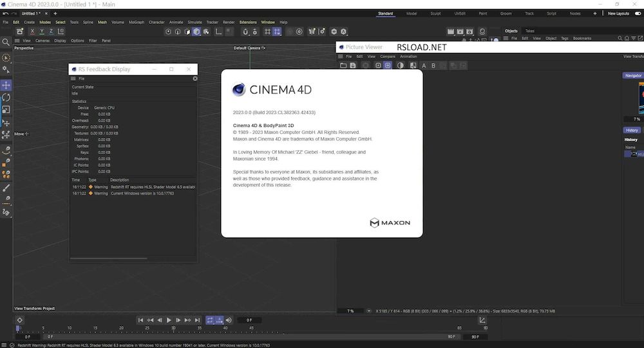Viewport: 644px width, 348px height.
Task: Click the Navigator button
Action: (633, 75)
